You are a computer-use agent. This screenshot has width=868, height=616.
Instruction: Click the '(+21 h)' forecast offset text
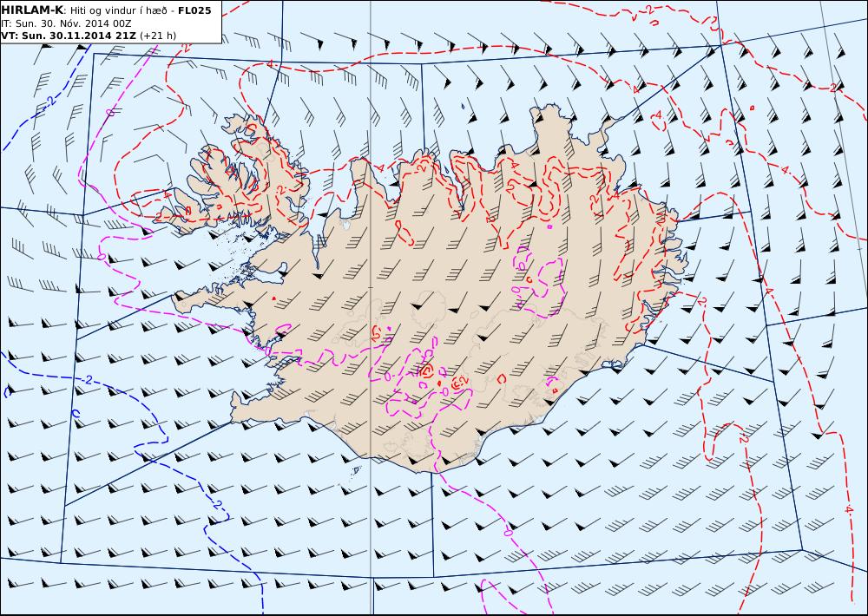coord(158,36)
